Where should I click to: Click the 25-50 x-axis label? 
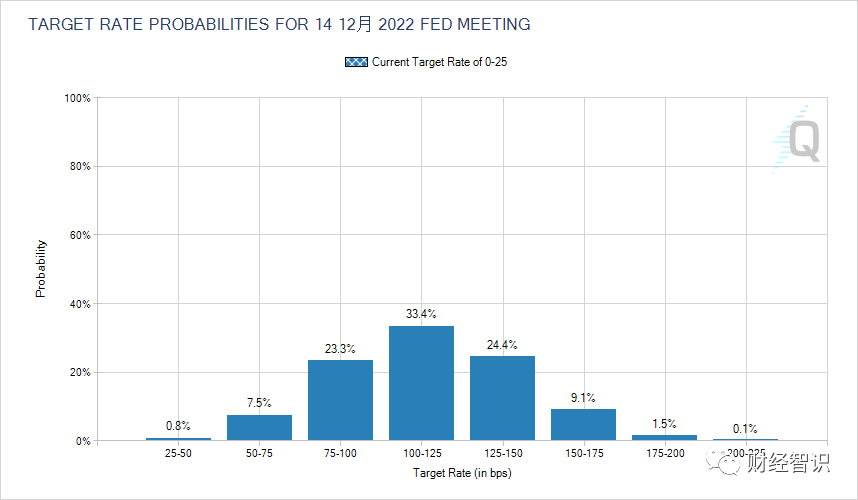click(178, 454)
